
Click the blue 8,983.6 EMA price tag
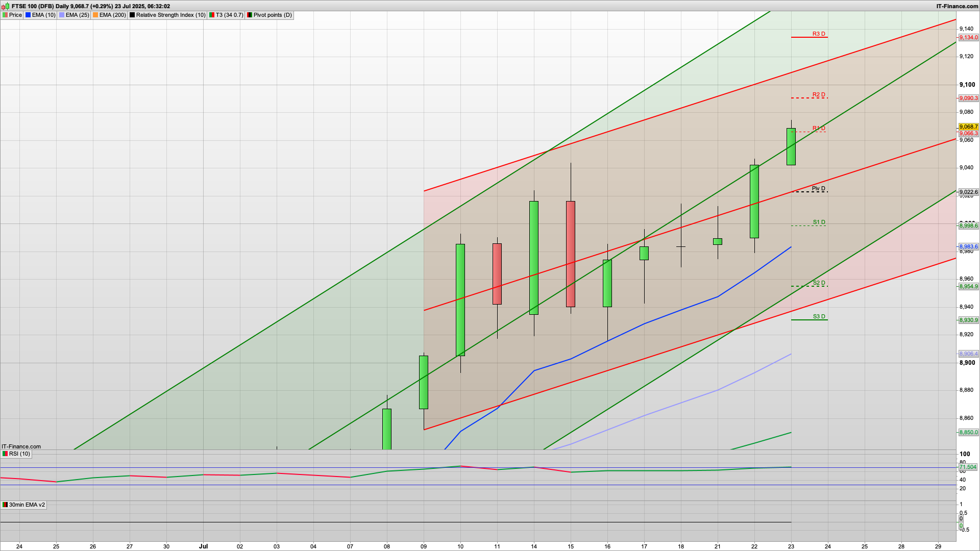click(x=968, y=246)
